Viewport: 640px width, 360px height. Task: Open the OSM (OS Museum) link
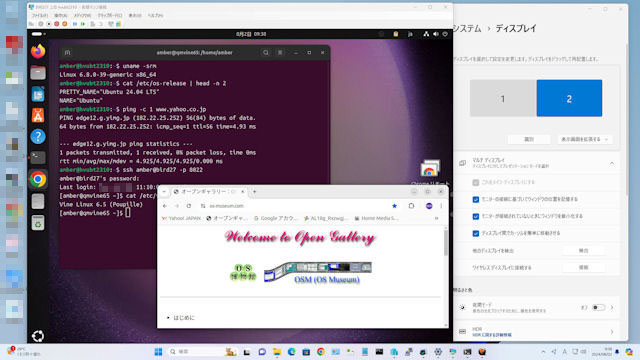(327, 280)
